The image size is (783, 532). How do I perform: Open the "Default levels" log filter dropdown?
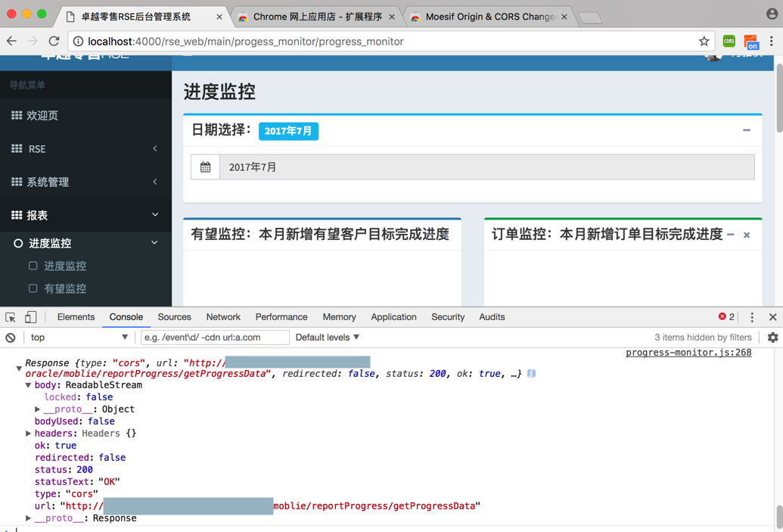coord(327,338)
